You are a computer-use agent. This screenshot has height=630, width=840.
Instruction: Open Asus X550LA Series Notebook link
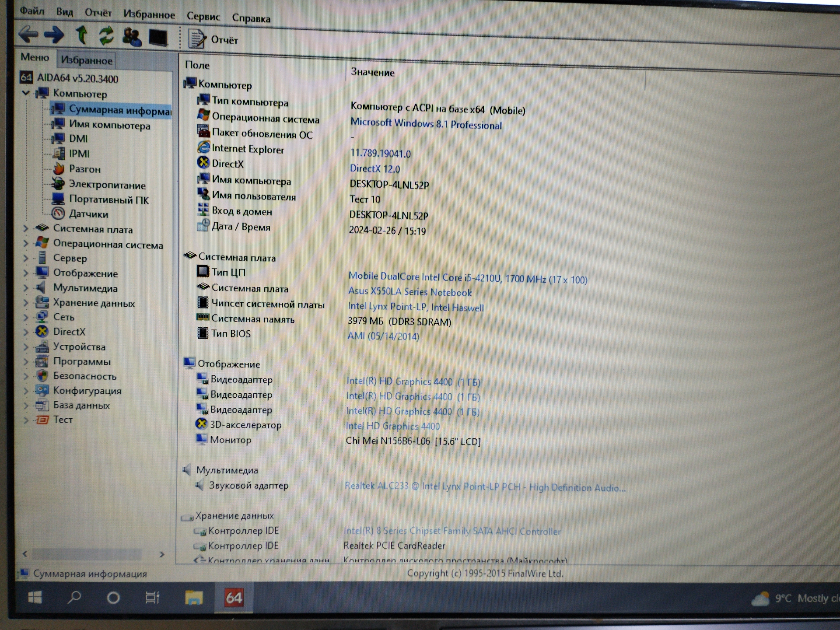pos(410,292)
